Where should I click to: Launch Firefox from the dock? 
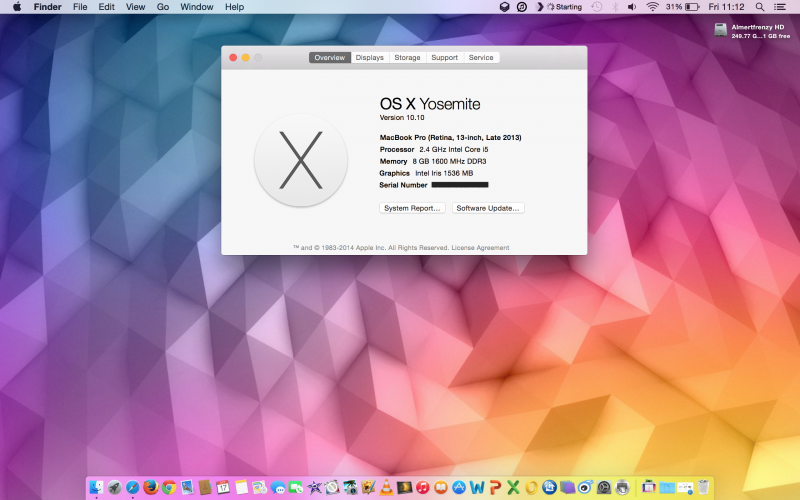(151, 487)
